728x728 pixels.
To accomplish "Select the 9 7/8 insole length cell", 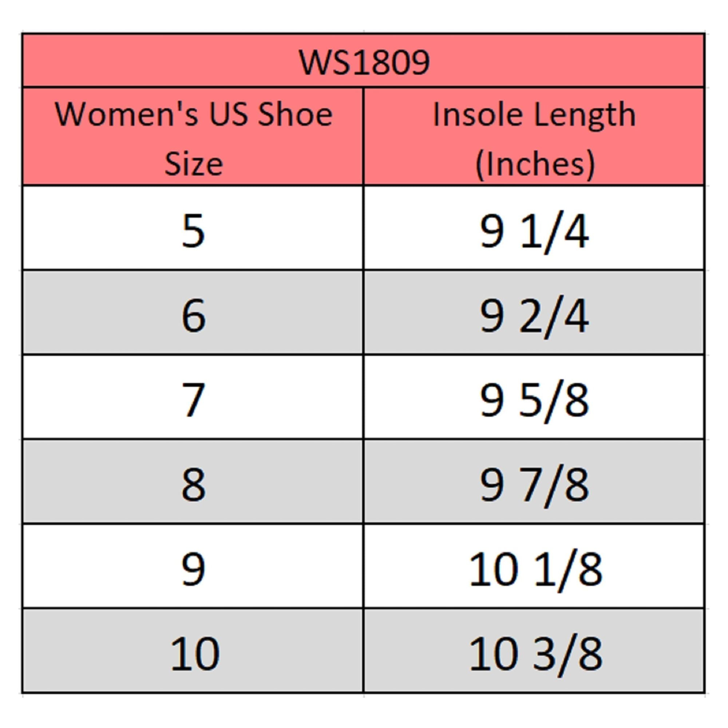I will 534,482.
